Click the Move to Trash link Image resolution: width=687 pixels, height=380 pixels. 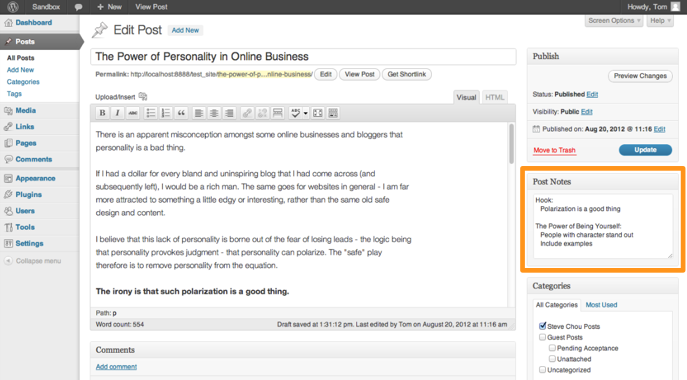pos(554,150)
